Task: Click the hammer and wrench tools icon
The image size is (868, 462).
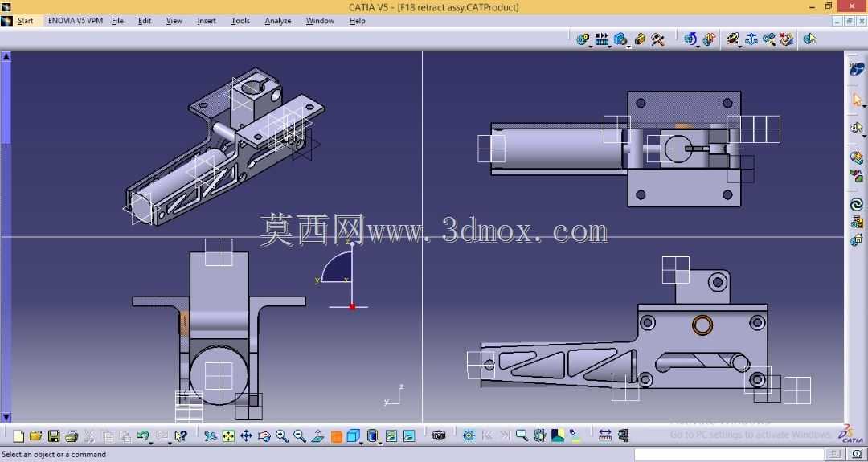Action: click(x=657, y=39)
